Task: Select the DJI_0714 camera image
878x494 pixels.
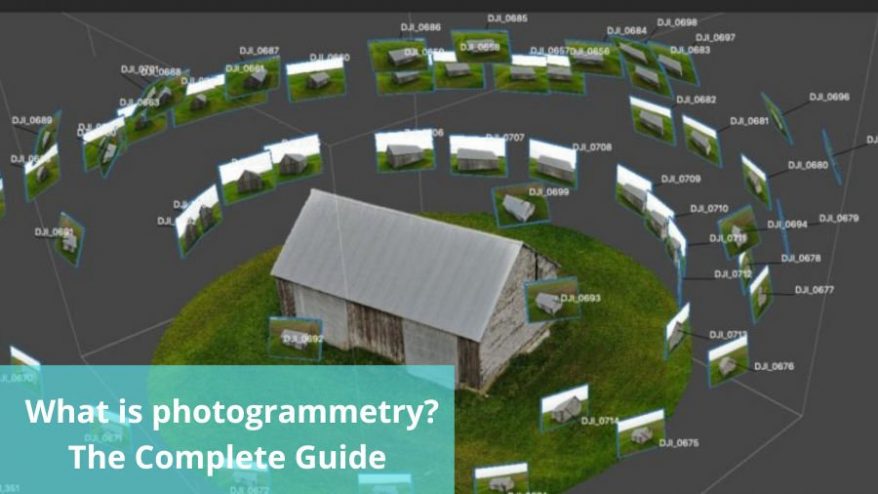Action: (x=564, y=404)
